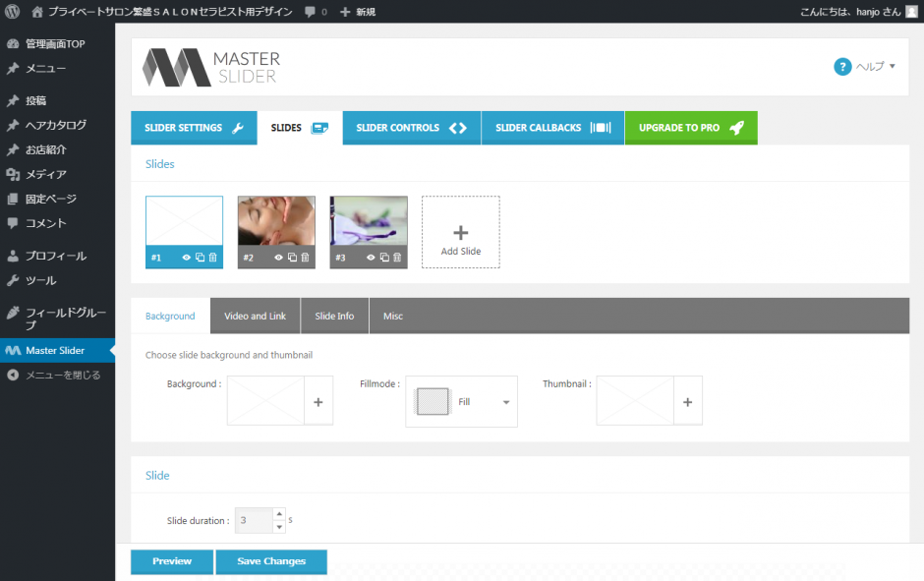
Task: Expand the ヘルプ help dropdown arrow
Action: (893, 67)
